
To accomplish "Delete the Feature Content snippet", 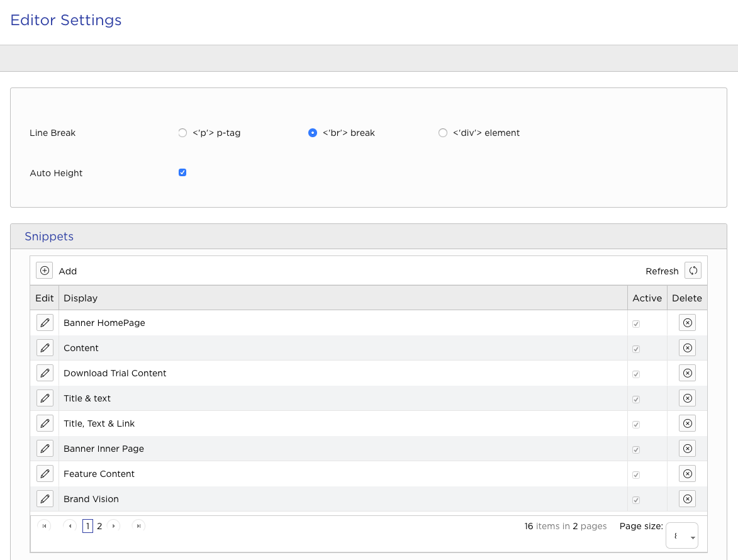I will [x=687, y=474].
